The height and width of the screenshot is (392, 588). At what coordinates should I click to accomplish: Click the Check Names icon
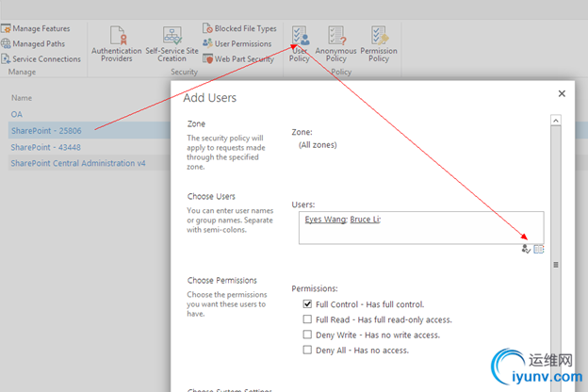526,249
